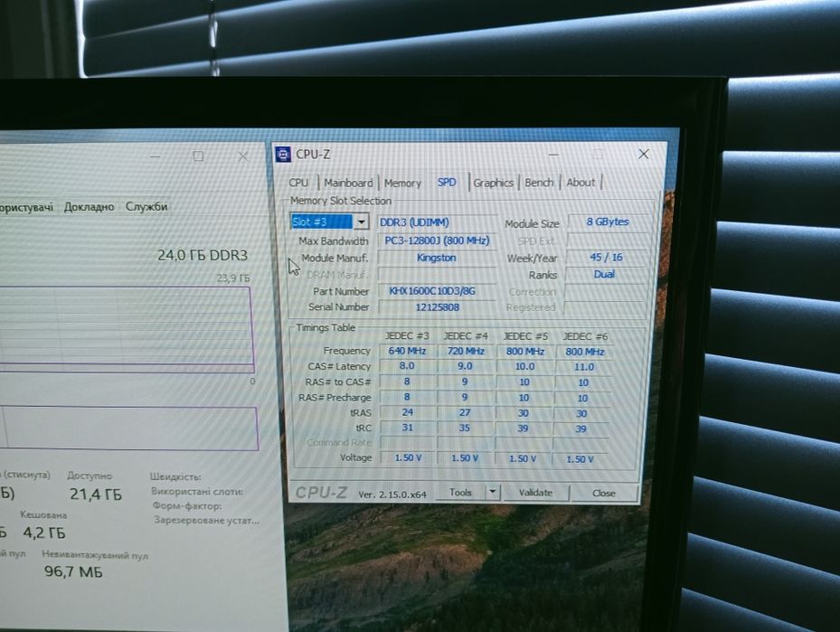This screenshot has width=840, height=632.
Task: Click the JEDEC #6 CAS latency 11.0
Action: [x=583, y=367]
